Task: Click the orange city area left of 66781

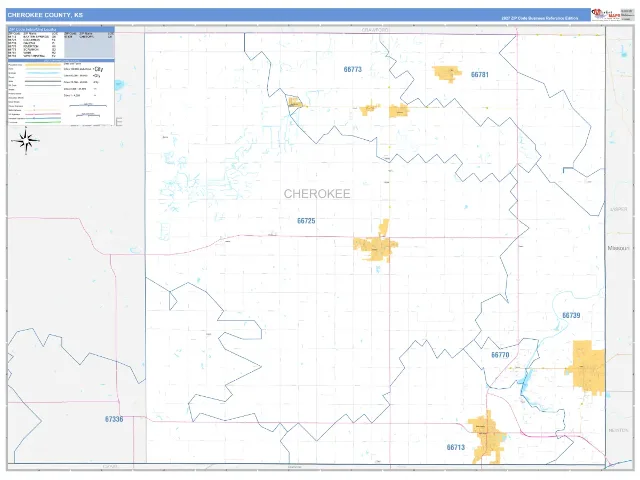Action: (x=446, y=74)
